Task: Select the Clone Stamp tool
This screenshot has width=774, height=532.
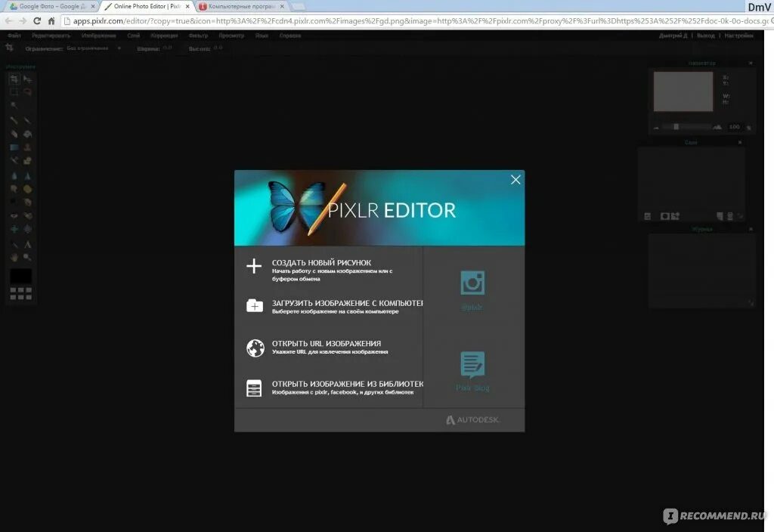Action: click(28, 147)
